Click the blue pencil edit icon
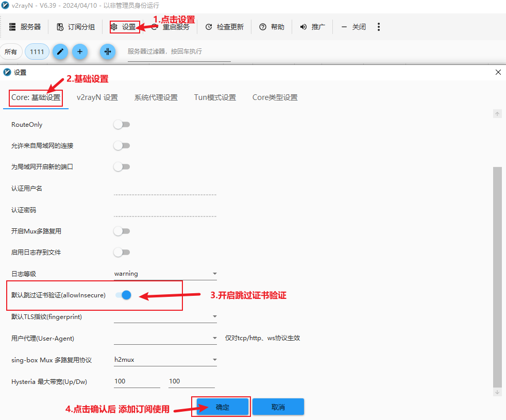The image size is (506, 420). click(60, 52)
